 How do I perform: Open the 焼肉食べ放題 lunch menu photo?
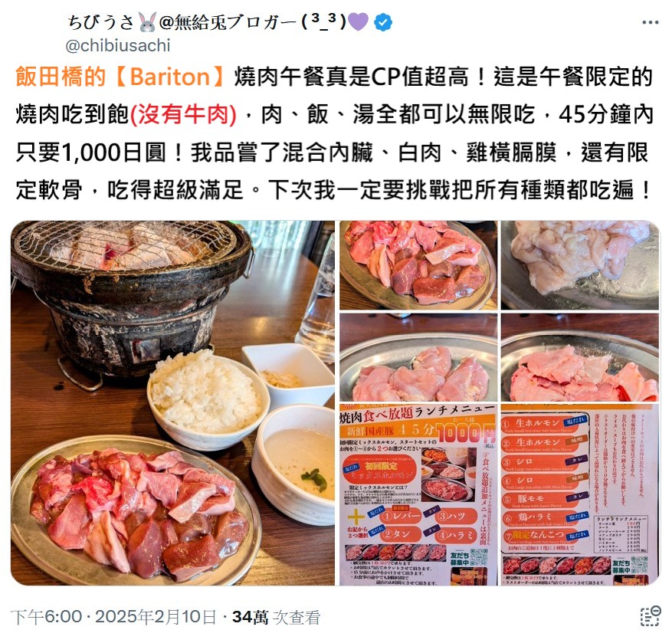418,494
